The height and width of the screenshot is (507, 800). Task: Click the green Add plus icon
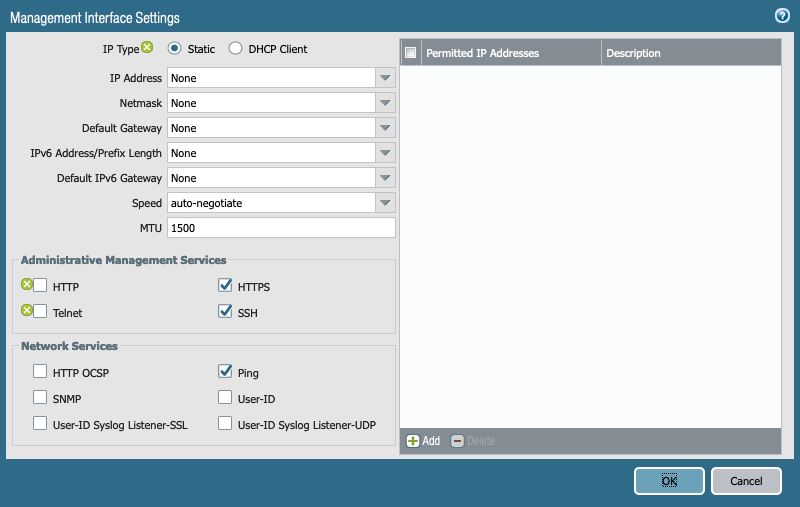coord(412,441)
